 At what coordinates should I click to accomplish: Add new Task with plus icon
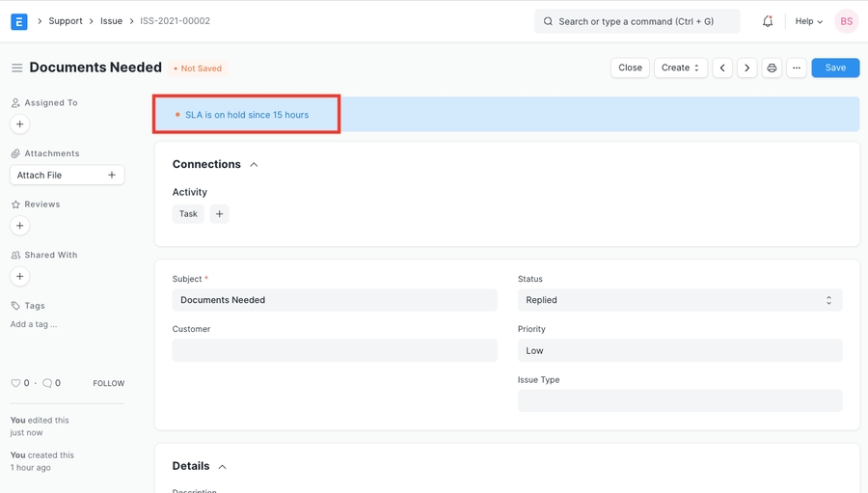(220, 214)
